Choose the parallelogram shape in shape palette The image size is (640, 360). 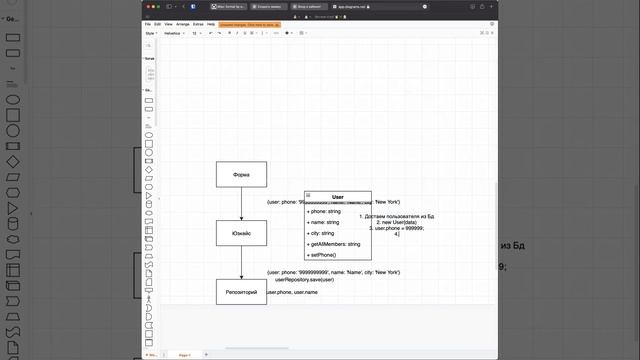[x=149, y=178]
